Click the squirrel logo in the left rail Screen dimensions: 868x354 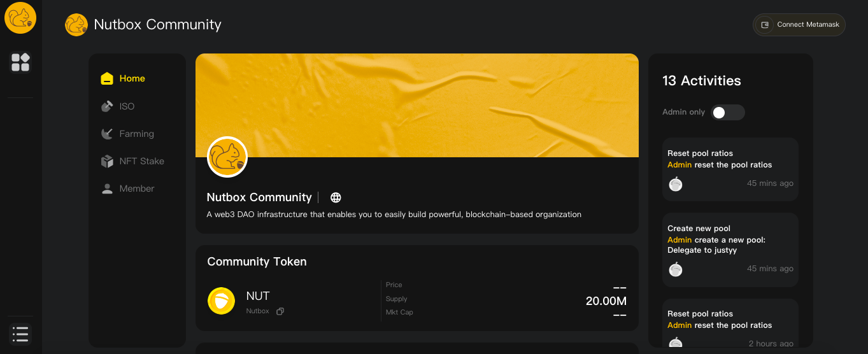(20, 18)
